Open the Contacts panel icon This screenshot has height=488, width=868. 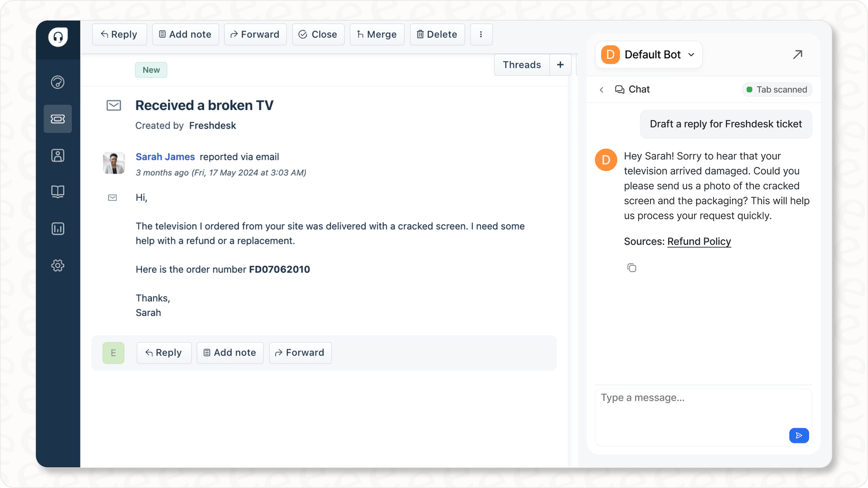click(x=57, y=155)
